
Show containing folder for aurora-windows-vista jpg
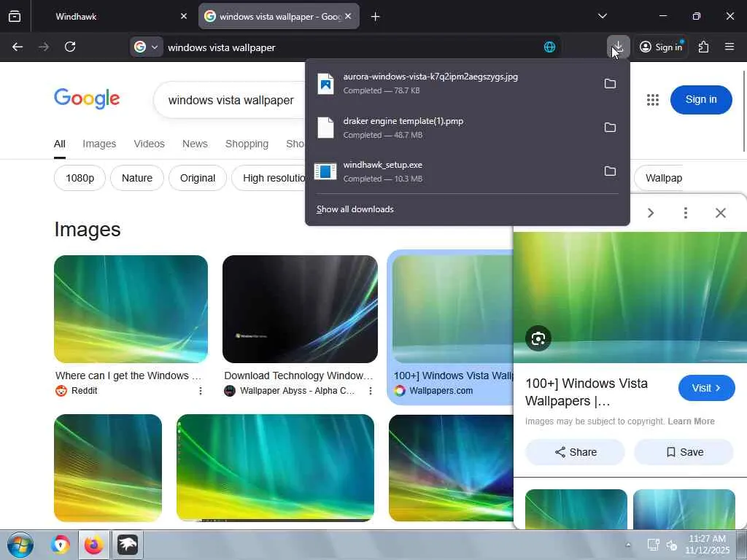click(x=610, y=84)
